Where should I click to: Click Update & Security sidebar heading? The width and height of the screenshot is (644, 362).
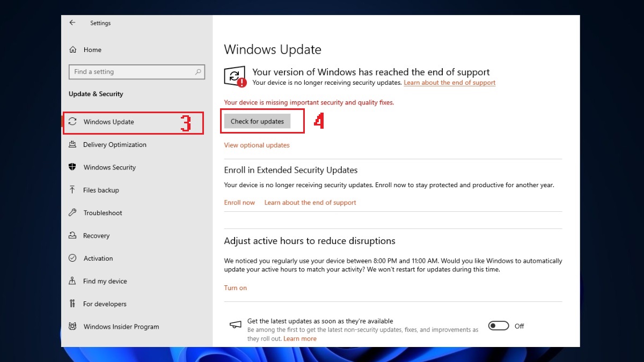coord(96,94)
